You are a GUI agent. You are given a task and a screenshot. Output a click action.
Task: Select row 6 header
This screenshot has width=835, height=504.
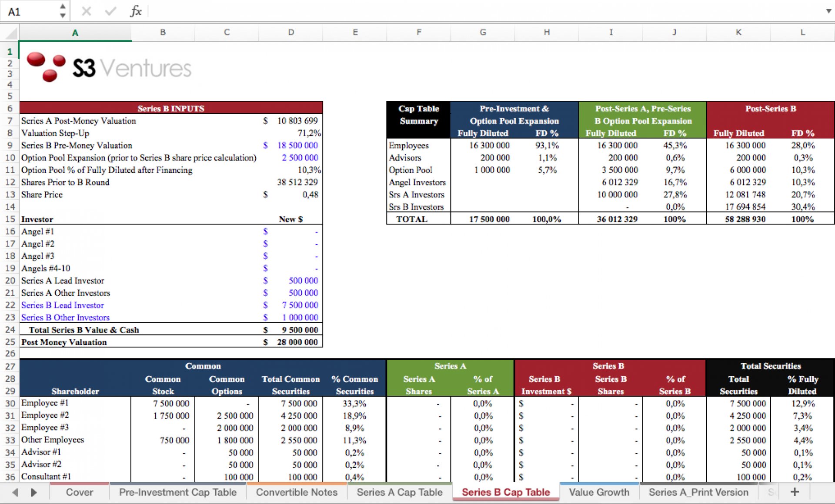[x=10, y=108]
